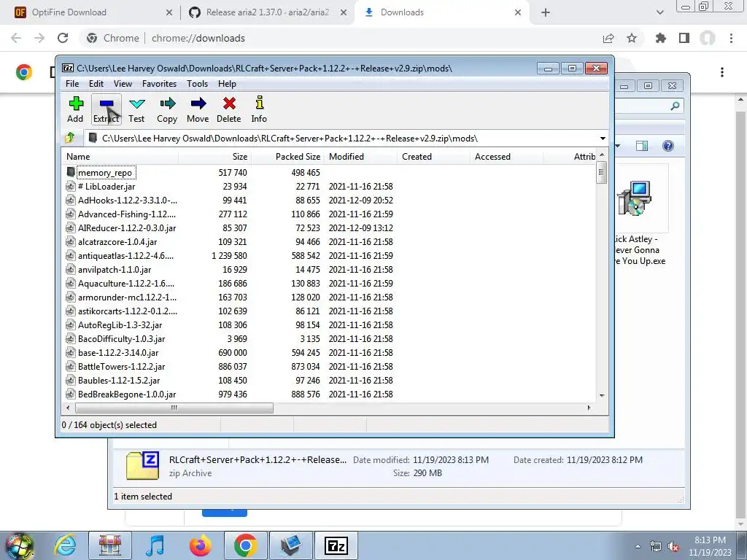Sort by Accessed column header
The width and height of the screenshot is (747, 560).
click(506, 157)
